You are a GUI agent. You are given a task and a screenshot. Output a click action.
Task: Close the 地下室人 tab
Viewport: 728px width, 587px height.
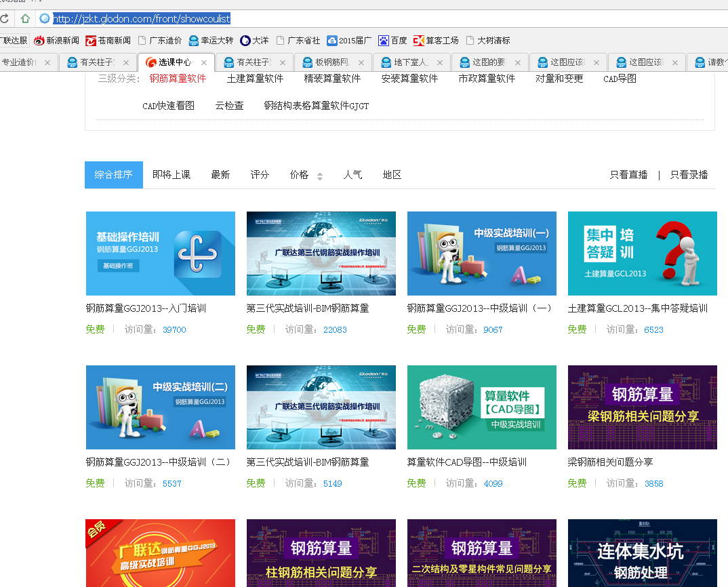point(440,62)
